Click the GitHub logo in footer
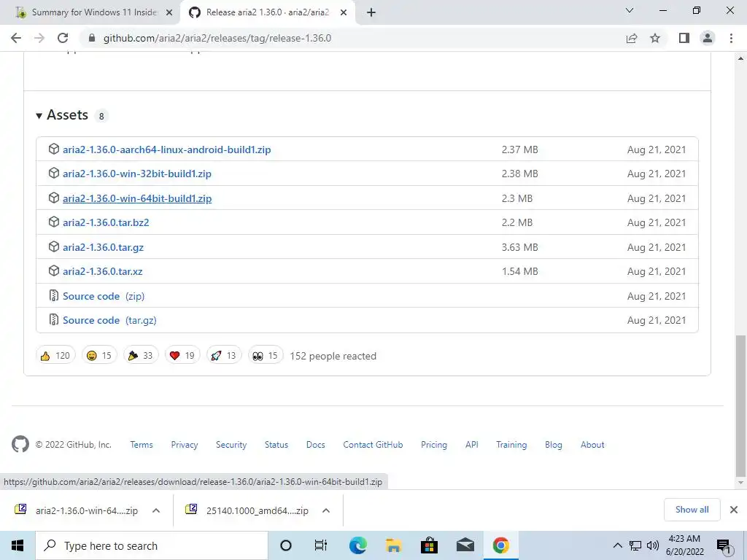Screen dimensions: 747x560 coord(20,444)
